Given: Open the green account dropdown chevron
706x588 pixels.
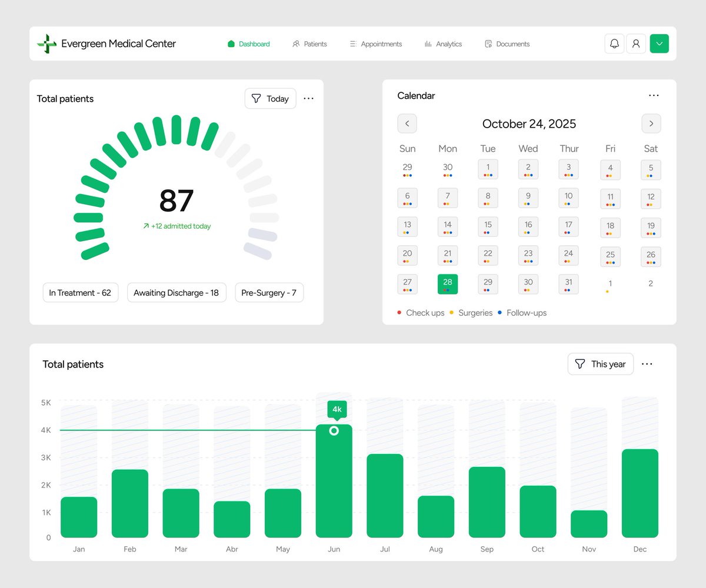Looking at the screenshot, I should coord(660,44).
